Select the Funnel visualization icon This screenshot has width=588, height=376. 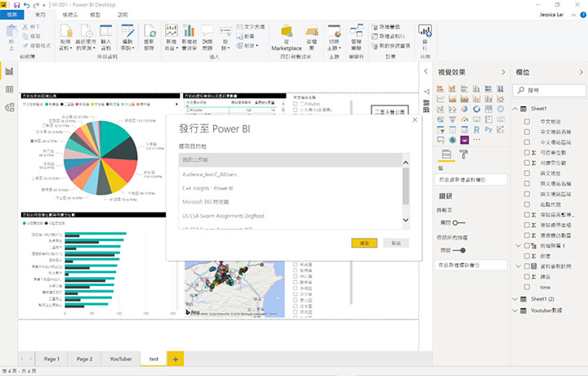click(x=452, y=119)
